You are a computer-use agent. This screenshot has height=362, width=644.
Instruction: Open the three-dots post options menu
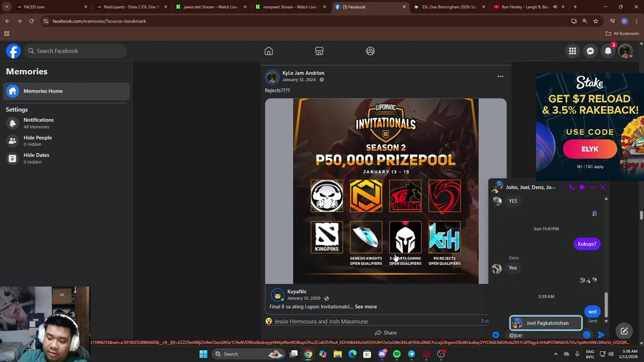(500, 76)
